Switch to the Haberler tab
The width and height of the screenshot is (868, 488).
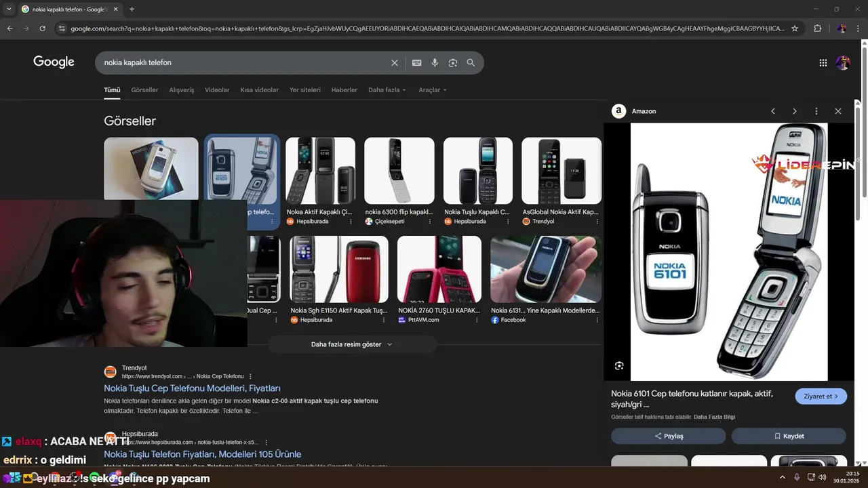pos(344,90)
